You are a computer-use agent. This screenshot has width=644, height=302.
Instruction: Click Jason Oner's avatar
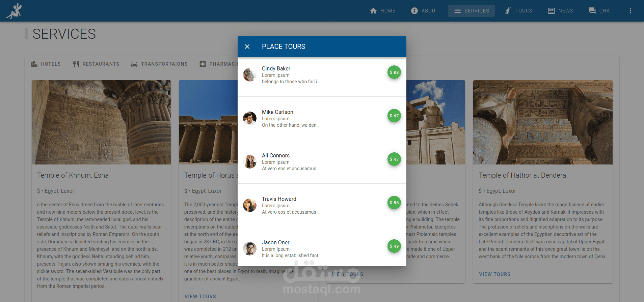(x=250, y=249)
